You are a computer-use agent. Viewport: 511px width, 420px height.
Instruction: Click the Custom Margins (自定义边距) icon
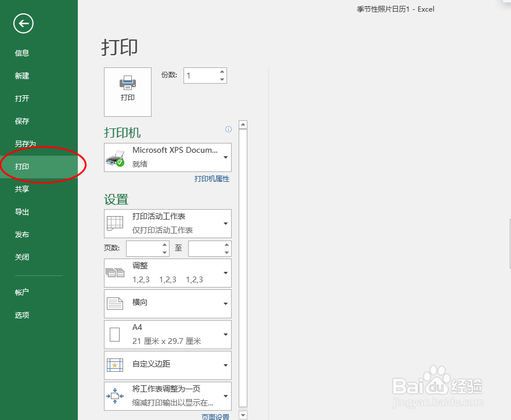pyautogui.click(x=115, y=365)
